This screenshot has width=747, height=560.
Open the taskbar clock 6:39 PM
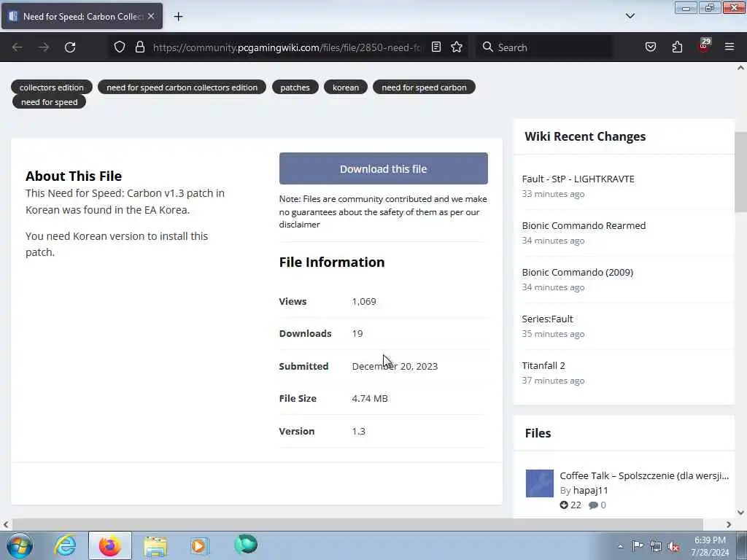click(x=710, y=545)
